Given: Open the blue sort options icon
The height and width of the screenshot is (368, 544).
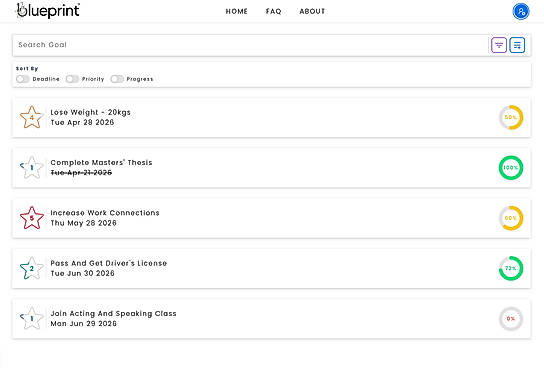Looking at the screenshot, I should coord(517,45).
